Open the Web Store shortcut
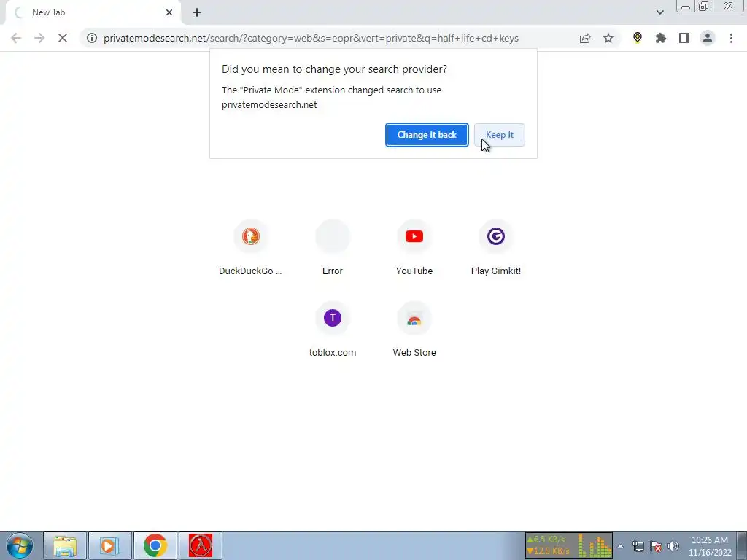The image size is (747, 560). pos(414,330)
